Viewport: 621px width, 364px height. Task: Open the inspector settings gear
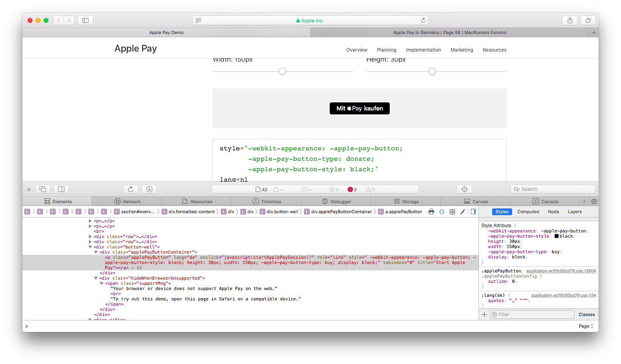(x=594, y=201)
